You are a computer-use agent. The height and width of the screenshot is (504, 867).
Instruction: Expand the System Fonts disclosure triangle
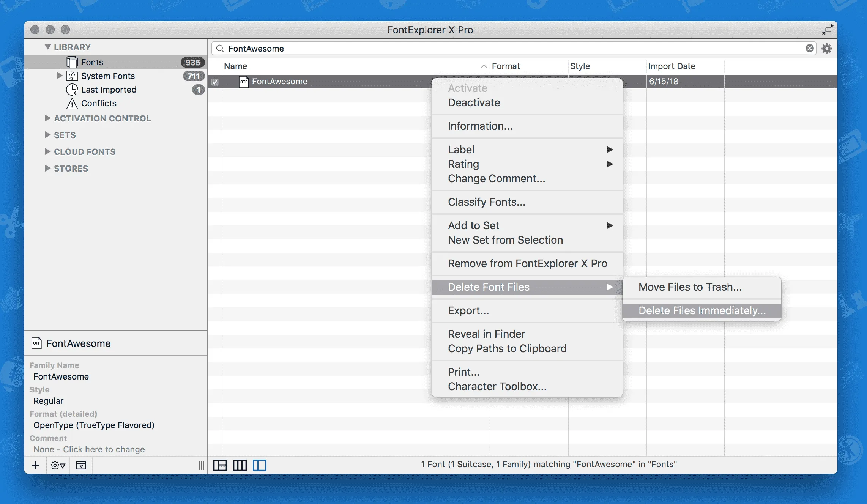click(x=60, y=76)
